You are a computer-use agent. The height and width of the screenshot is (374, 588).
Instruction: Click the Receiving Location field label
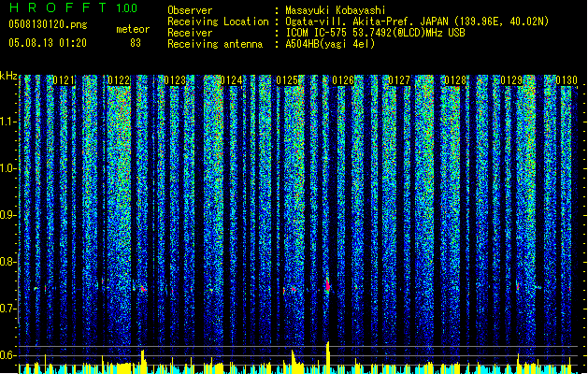tap(218, 22)
